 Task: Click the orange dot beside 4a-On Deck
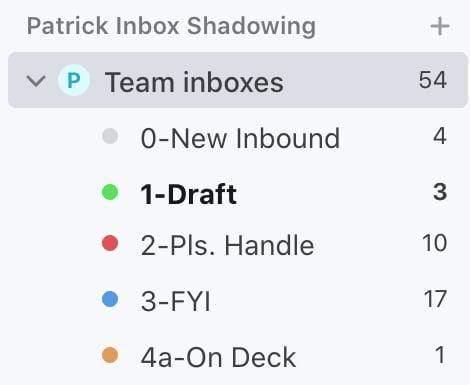(x=110, y=355)
